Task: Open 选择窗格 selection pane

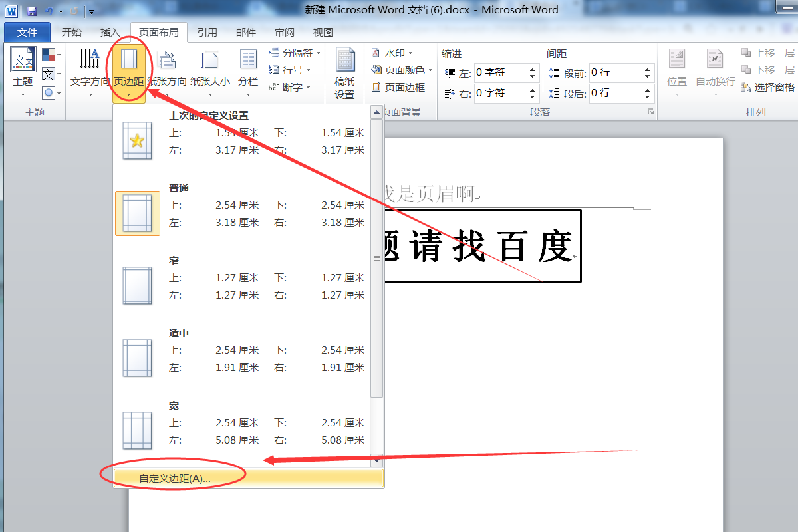Action: coord(768,87)
